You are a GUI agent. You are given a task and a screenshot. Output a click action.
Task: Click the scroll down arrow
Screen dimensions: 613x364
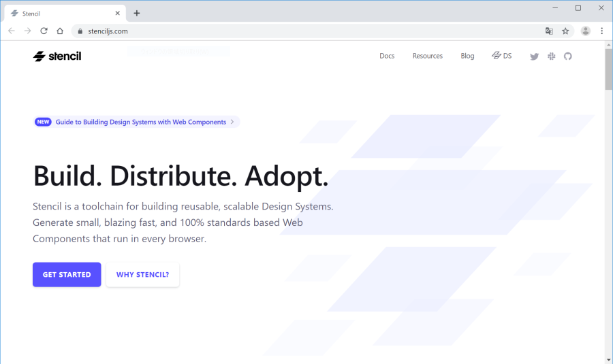pyautogui.click(x=608, y=359)
